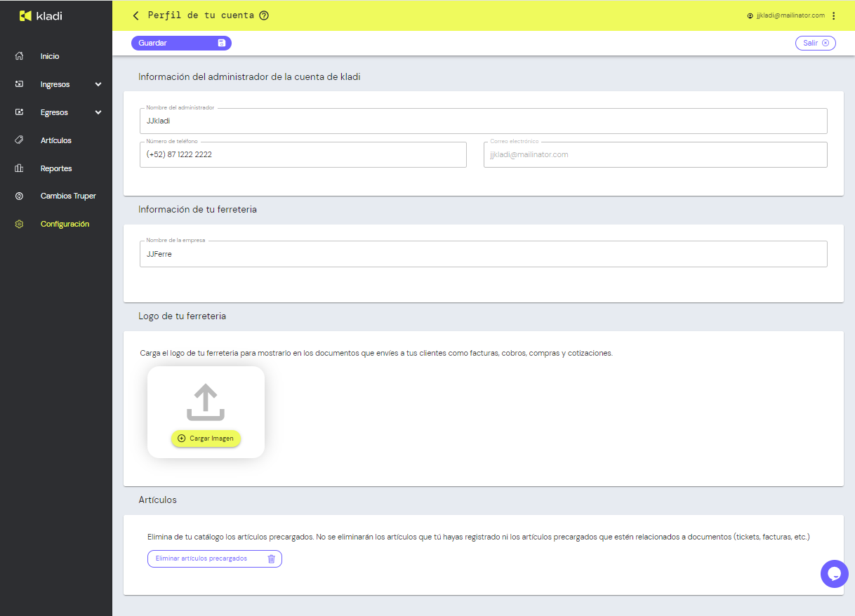
Task: Click the back arrow beside Perfil de tu cuenta
Action: [136, 15]
